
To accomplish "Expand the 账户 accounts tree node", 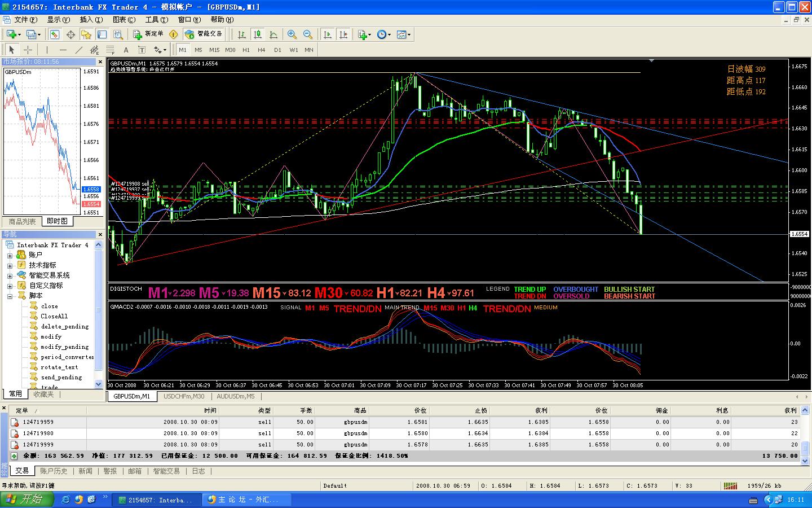I will (10, 255).
